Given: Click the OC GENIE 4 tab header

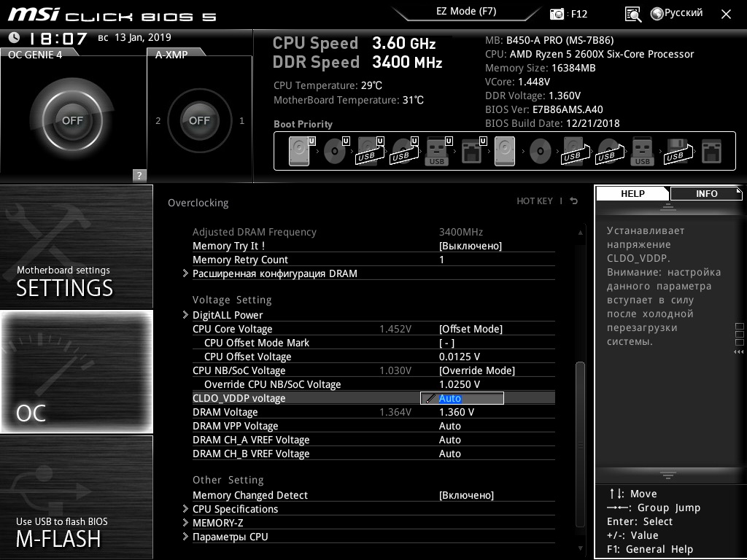Looking at the screenshot, I should (x=35, y=55).
